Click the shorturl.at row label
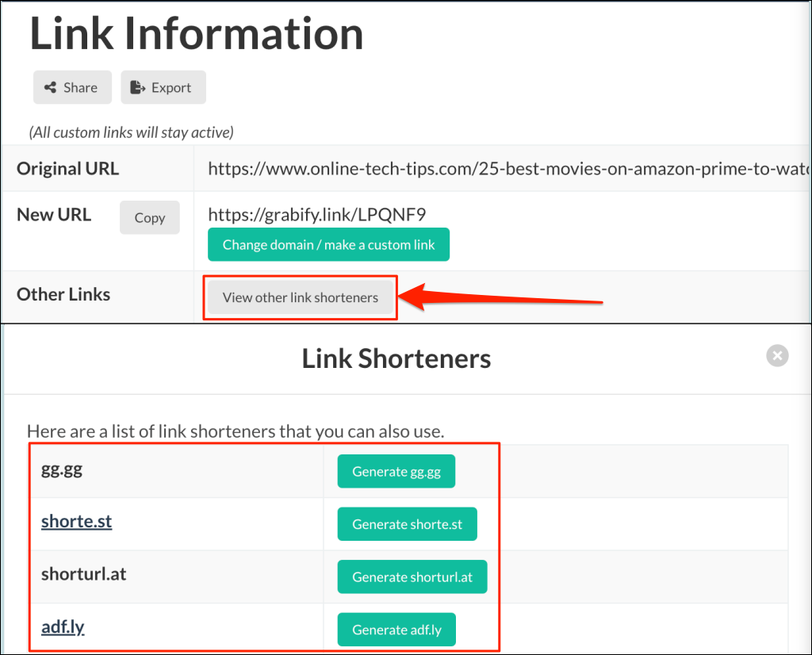The image size is (812, 655). (x=84, y=574)
